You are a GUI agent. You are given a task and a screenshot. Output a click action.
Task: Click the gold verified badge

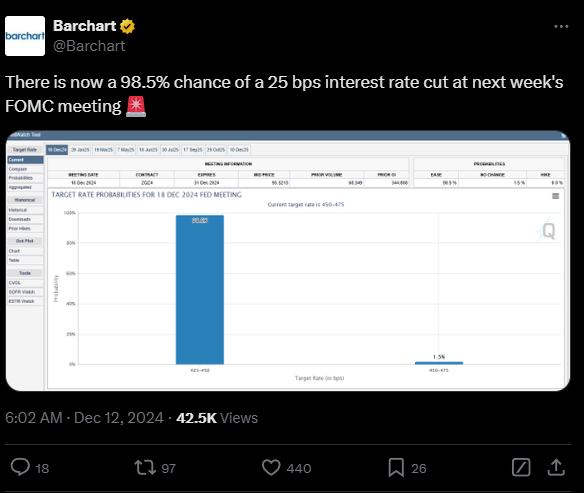127,26
